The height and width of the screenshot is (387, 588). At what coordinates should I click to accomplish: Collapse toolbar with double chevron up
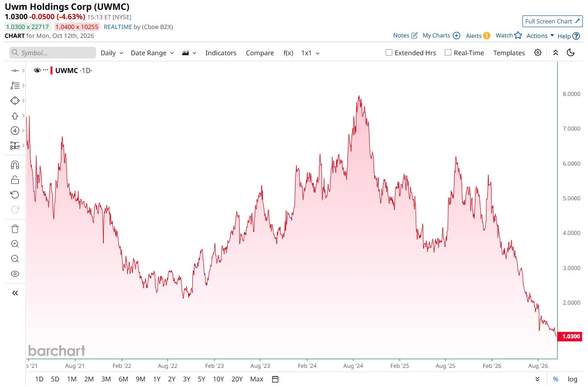[x=555, y=52]
